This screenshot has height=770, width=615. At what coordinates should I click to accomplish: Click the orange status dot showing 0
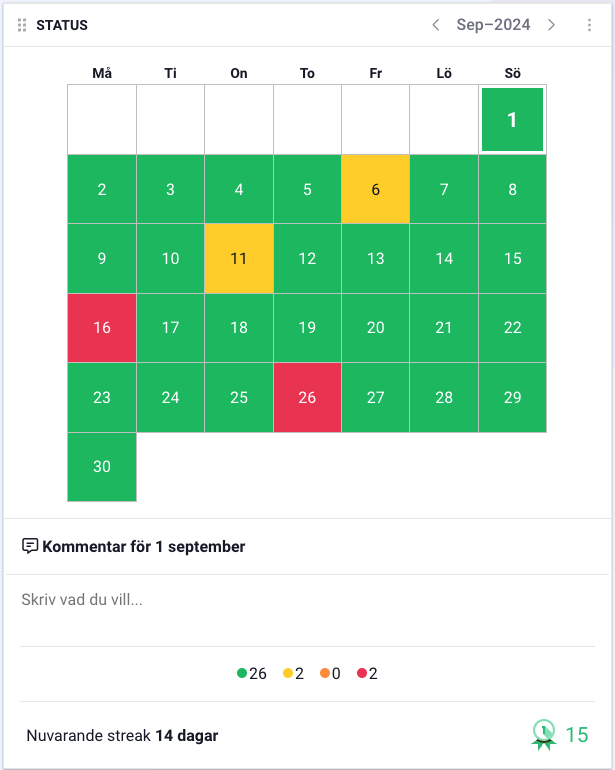click(326, 673)
